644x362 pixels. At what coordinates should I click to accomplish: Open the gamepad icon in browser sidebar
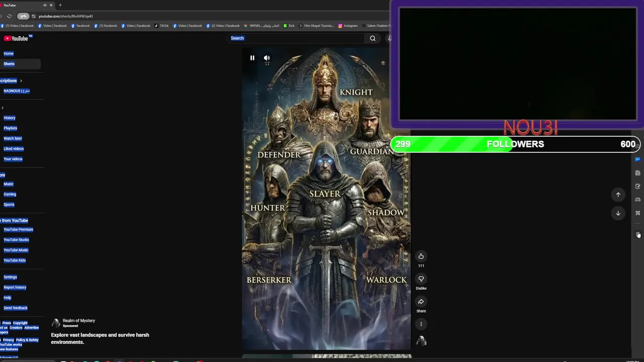point(637,200)
